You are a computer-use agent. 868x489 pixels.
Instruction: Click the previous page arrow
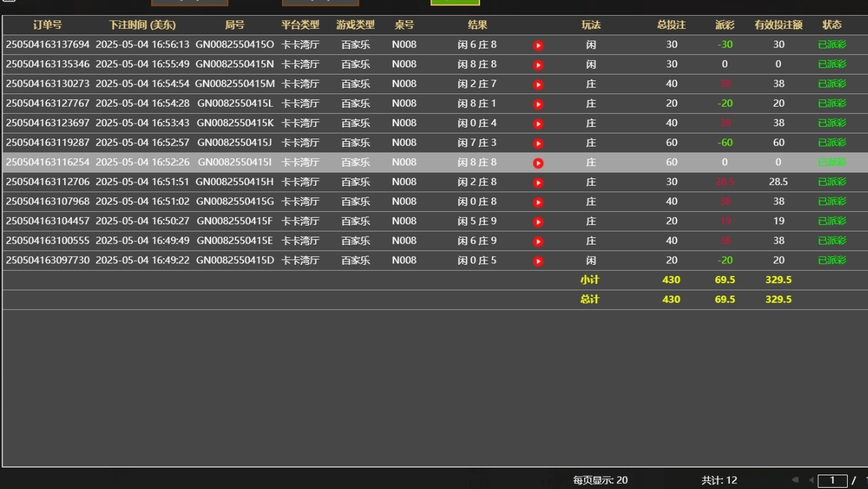click(x=812, y=479)
